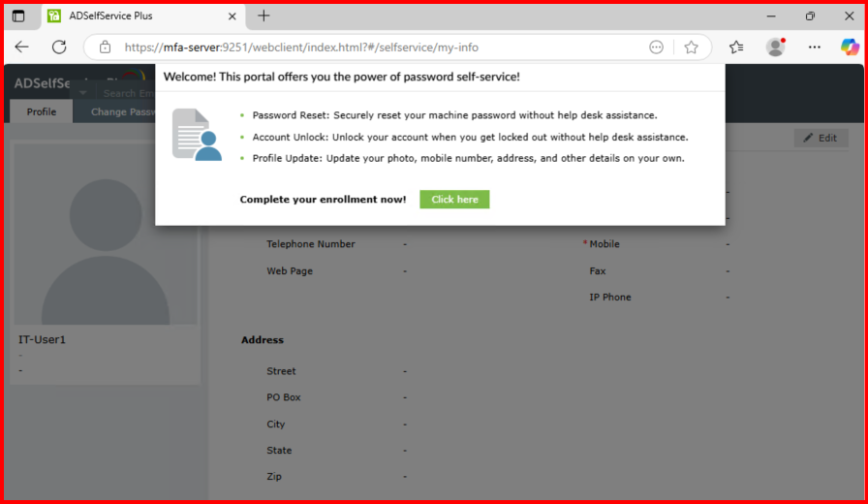Image resolution: width=868 pixels, height=504 pixels.
Task: Open the Change Password tab
Action: pos(122,111)
